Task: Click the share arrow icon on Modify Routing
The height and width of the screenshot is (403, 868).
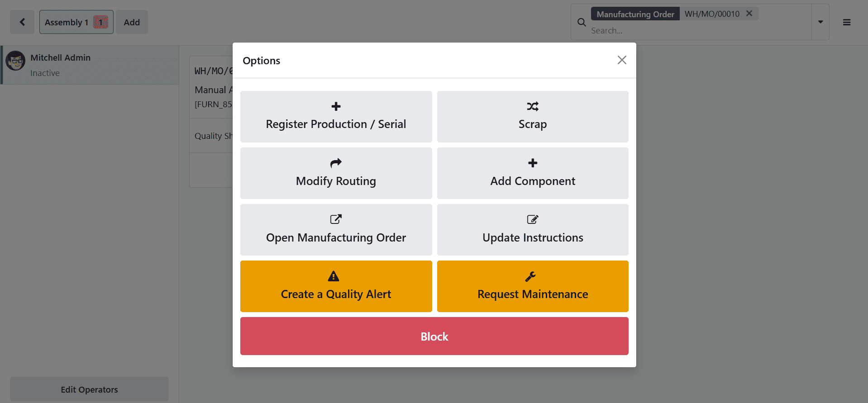Action: click(x=336, y=163)
